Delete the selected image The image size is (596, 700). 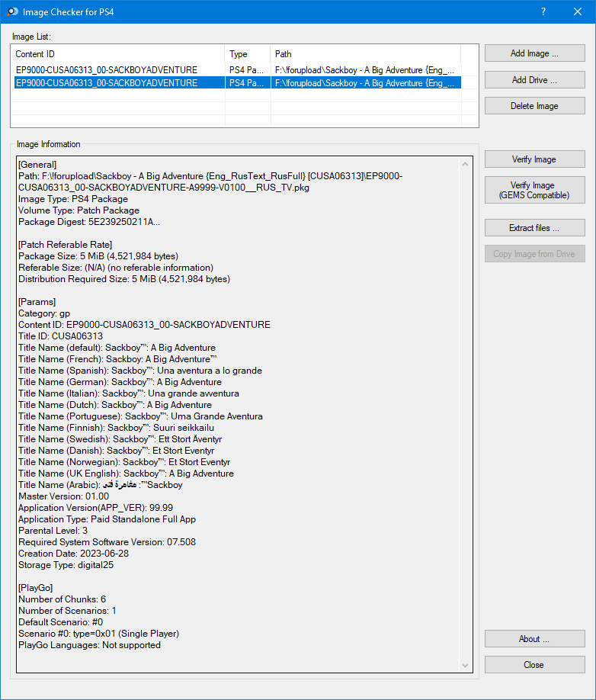click(534, 106)
